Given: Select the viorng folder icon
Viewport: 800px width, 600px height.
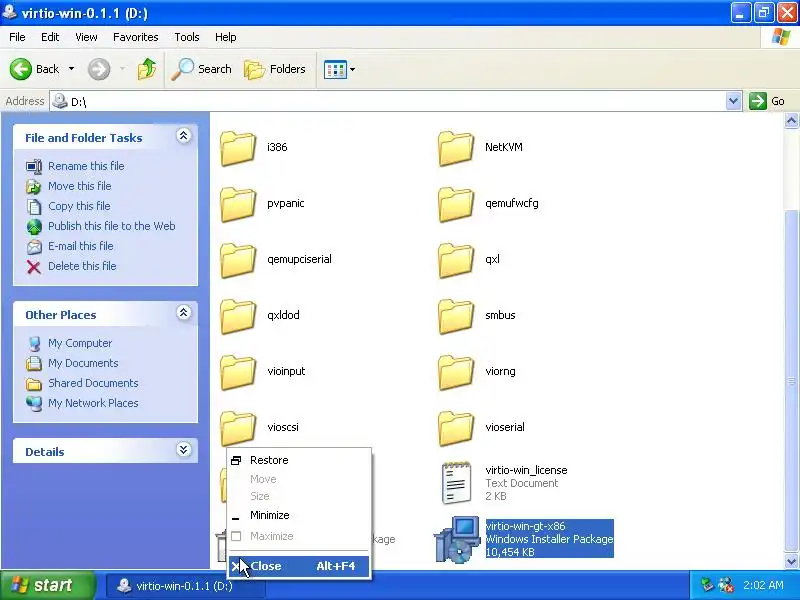Looking at the screenshot, I should point(456,372).
